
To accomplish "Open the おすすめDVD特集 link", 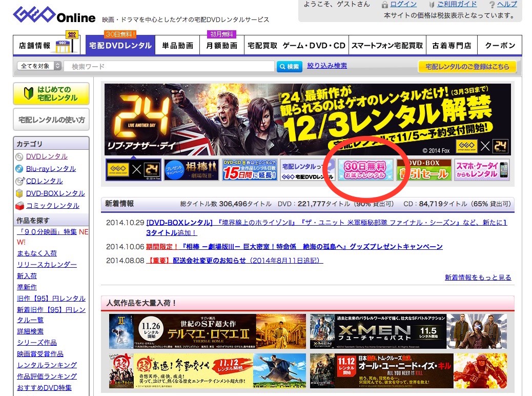I will pos(44,387).
